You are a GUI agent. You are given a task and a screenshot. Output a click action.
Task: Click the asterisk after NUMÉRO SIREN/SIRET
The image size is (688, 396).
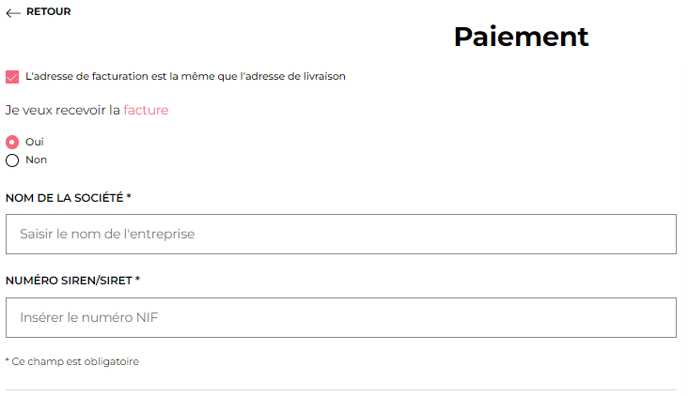tap(137, 279)
